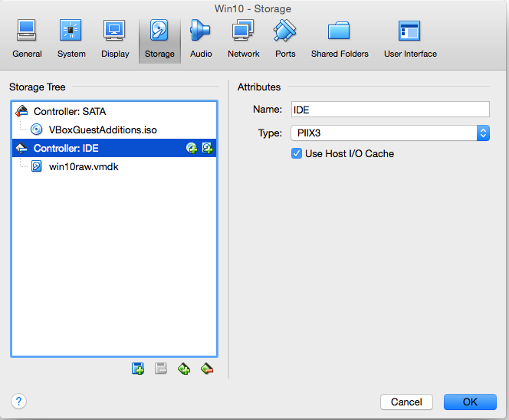
Task: Open the User Interface tab
Action: tap(410, 40)
